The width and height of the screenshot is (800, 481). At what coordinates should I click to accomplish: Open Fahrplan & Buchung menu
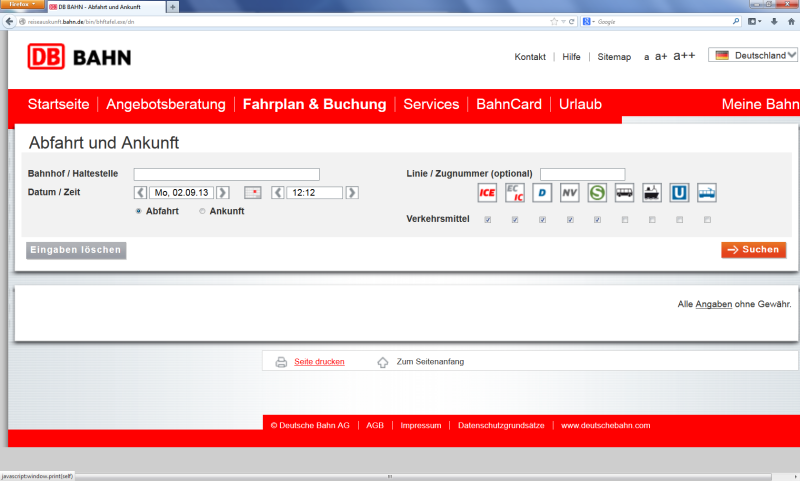[314, 104]
